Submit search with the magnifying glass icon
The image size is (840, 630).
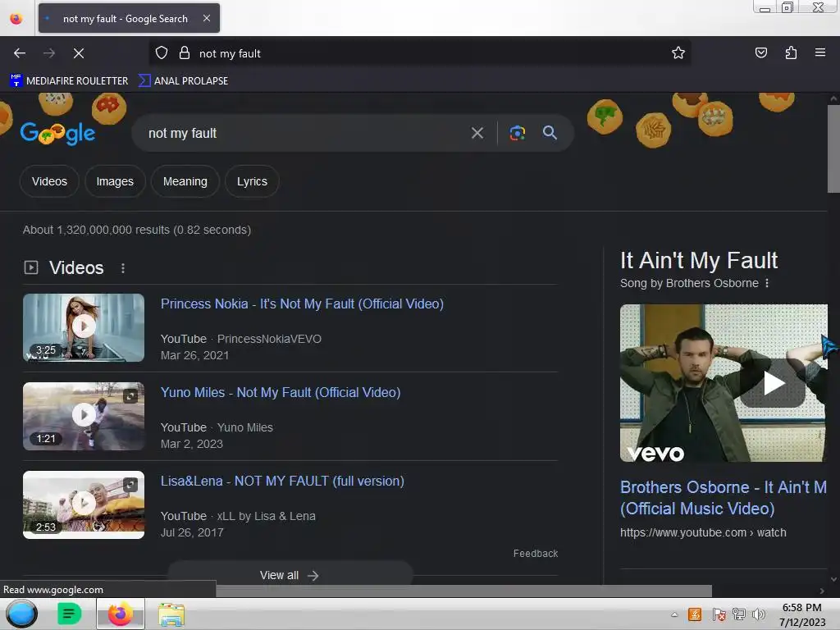coord(550,133)
